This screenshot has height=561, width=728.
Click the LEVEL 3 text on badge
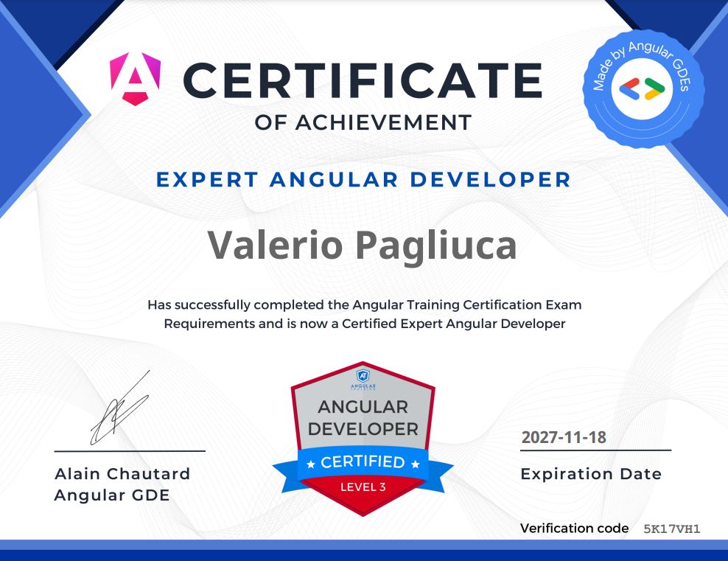coord(363,487)
